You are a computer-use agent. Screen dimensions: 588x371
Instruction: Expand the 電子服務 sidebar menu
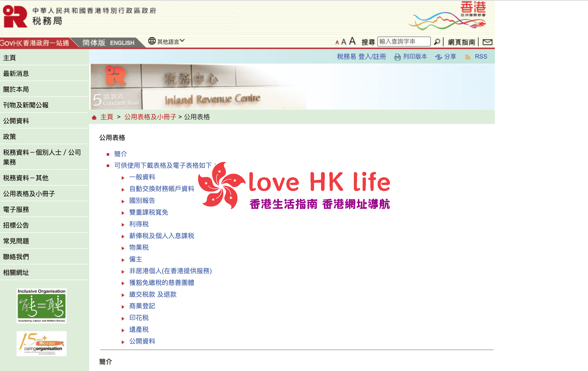click(16, 209)
